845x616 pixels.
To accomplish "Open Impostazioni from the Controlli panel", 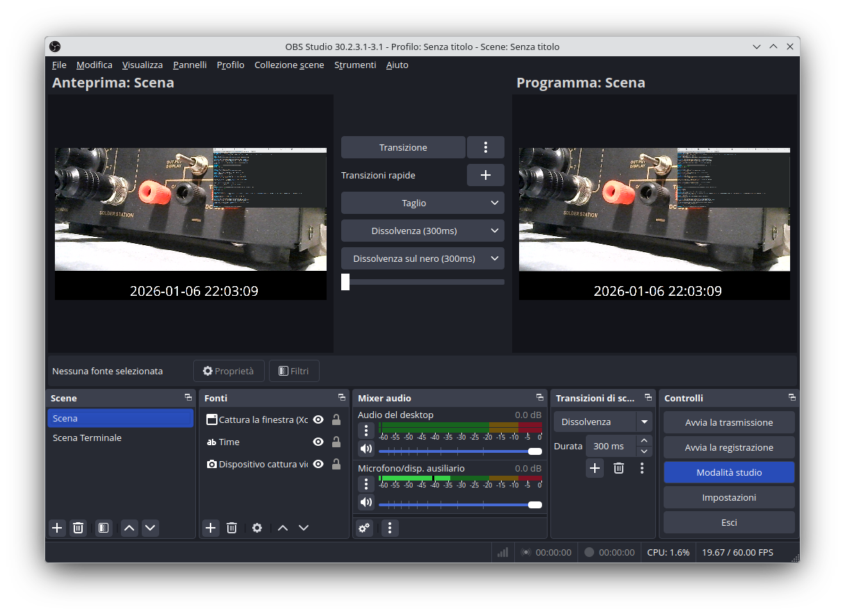I will [728, 497].
